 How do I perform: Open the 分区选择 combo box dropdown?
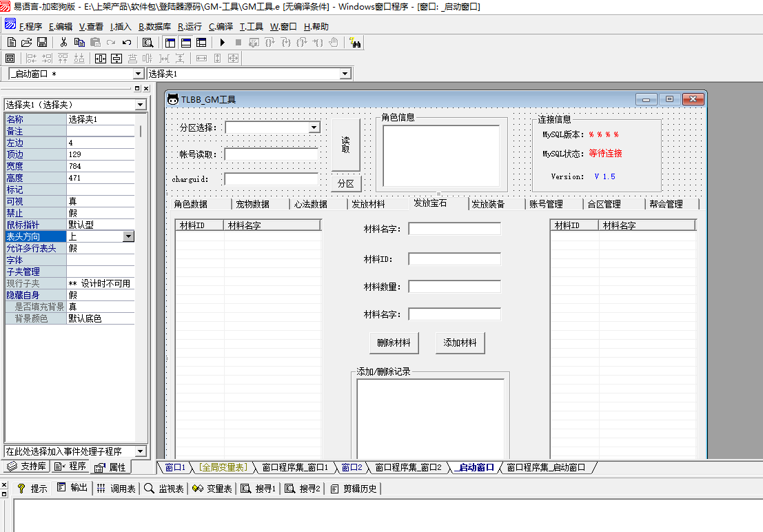pyautogui.click(x=314, y=127)
